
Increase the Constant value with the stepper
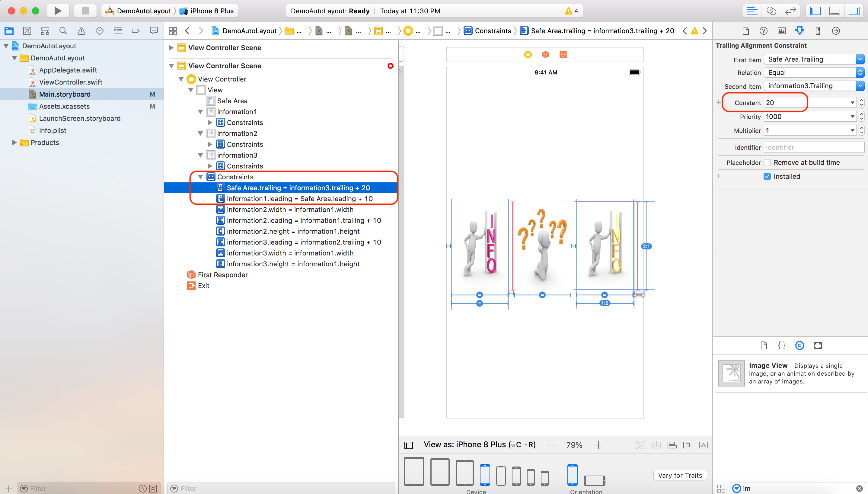click(861, 101)
